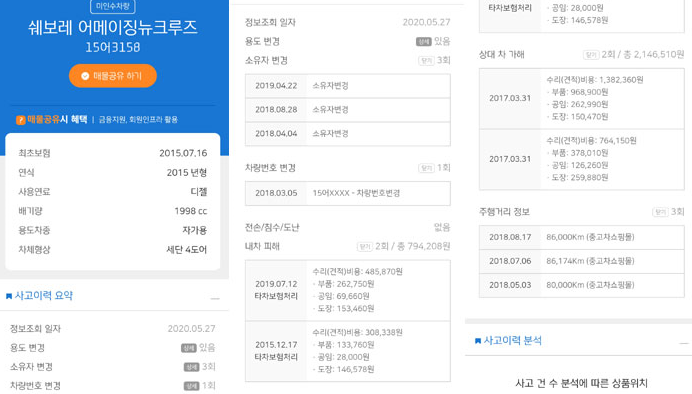Viewport: 692px width, 394px height.
Task: Collapse the 사고이력 요약 section
Action: pyautogui.click(x=215, y=299)
